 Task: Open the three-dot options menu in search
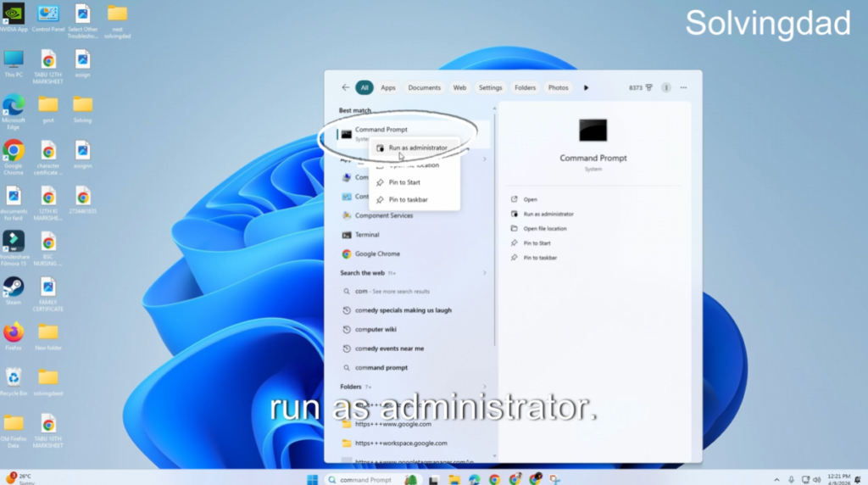click(x=683, y=87)
